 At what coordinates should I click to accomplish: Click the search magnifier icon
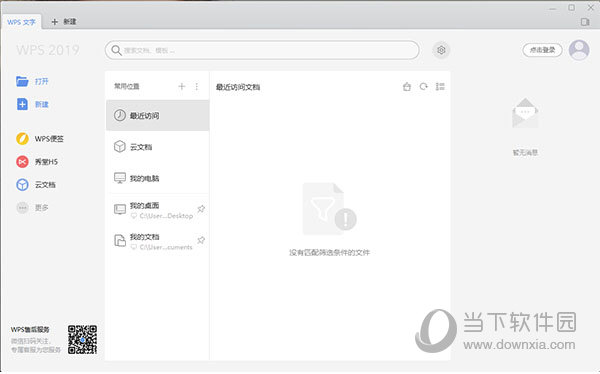(116, 50)
